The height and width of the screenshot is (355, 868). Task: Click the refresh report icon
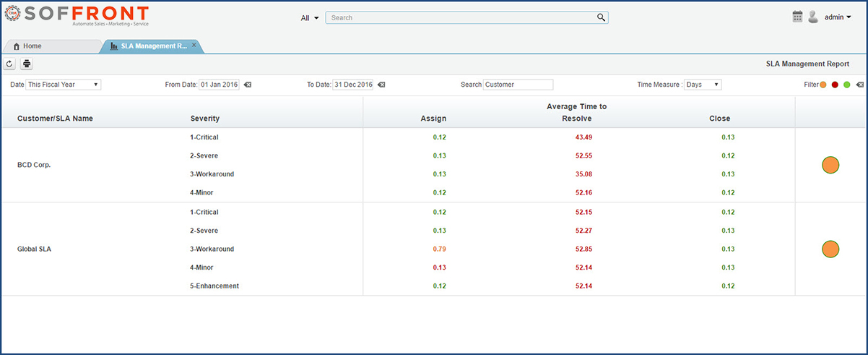[x=9, y=64]
